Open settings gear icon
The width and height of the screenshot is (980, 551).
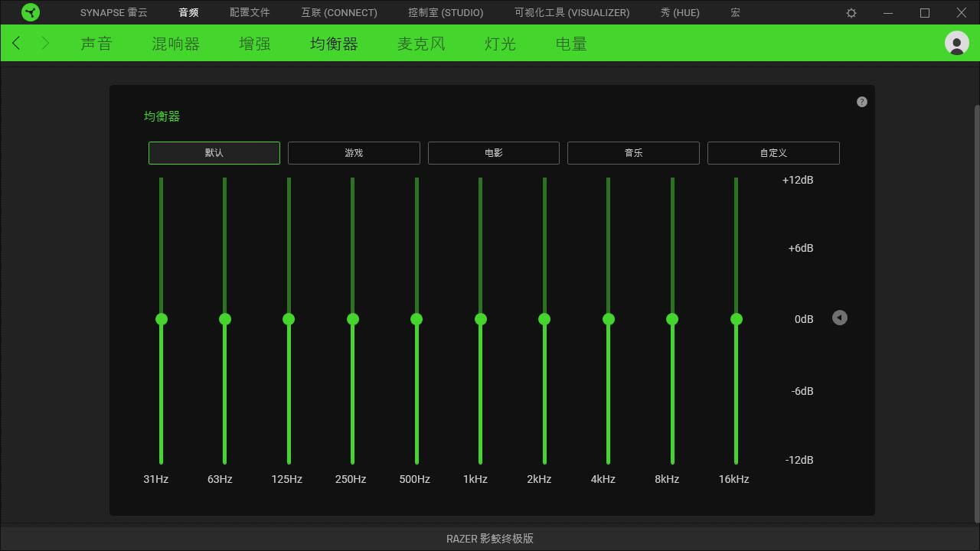click(x=851, y=13)
